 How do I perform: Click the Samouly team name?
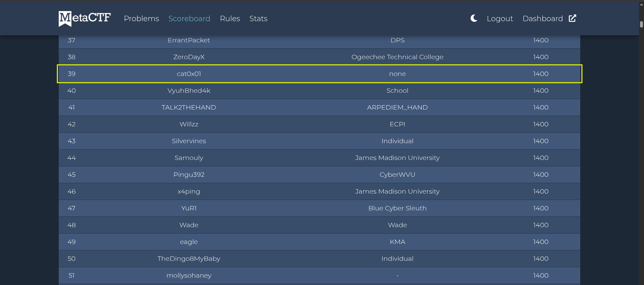pyautogui.click(x=189, y=158)
